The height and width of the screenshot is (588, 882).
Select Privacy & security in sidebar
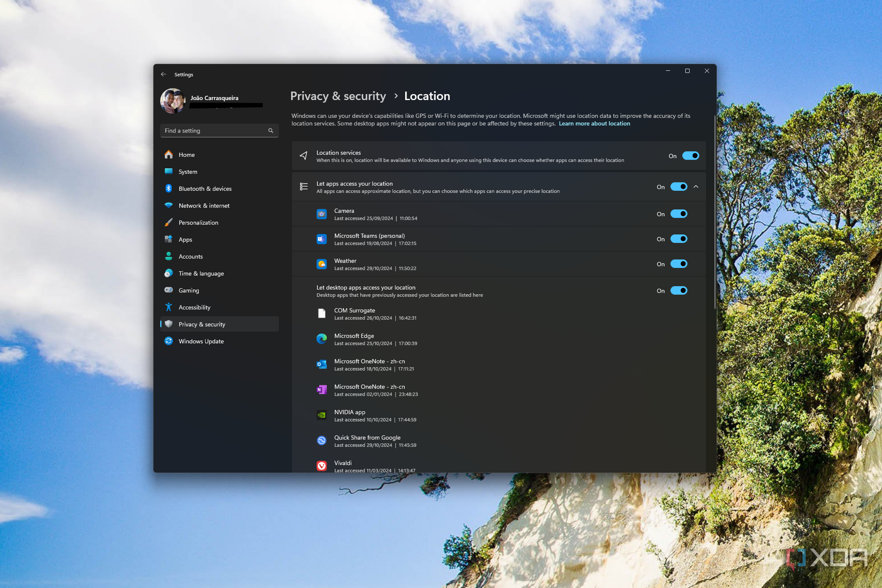[x=219, y=324]
